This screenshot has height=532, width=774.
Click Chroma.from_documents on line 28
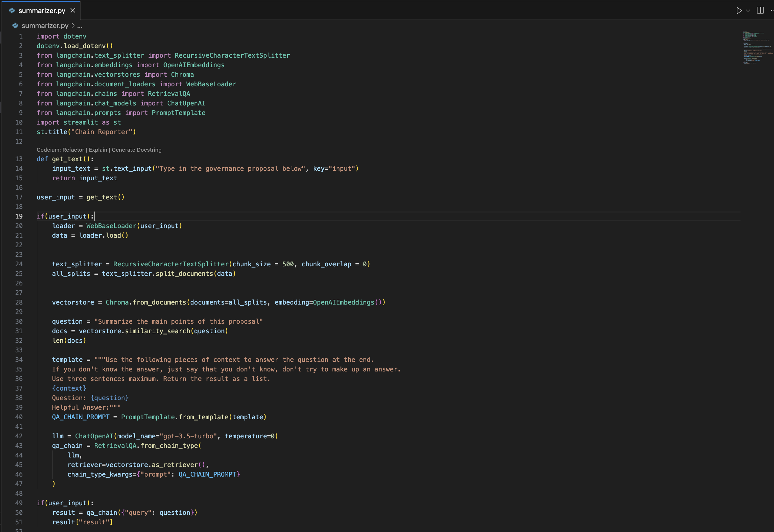click(146, 303)
